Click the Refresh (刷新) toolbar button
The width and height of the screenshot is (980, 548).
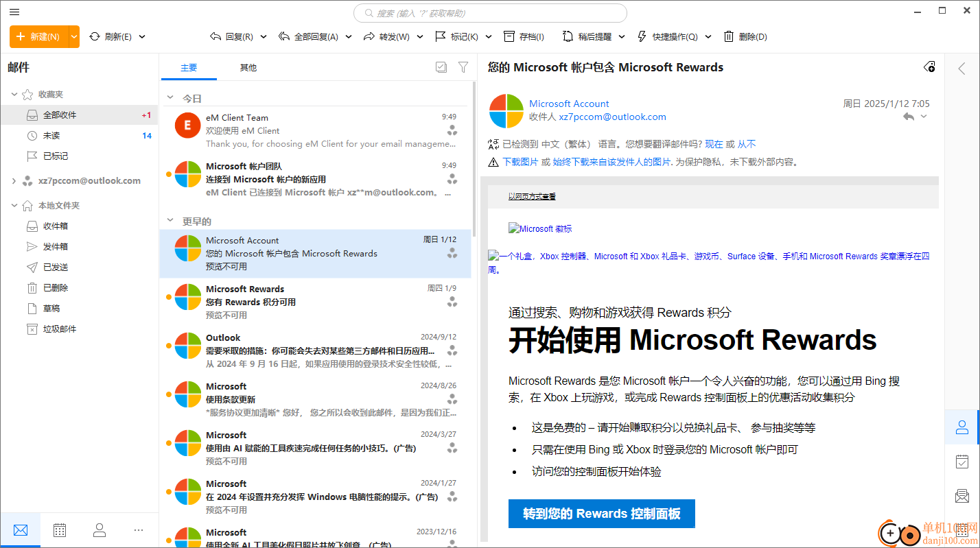coord(110,36)
